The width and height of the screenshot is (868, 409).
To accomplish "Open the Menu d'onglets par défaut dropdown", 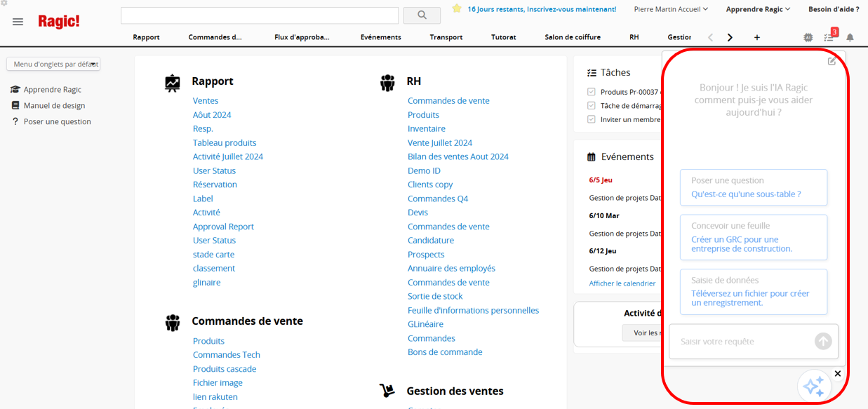I will click(53, 64).
